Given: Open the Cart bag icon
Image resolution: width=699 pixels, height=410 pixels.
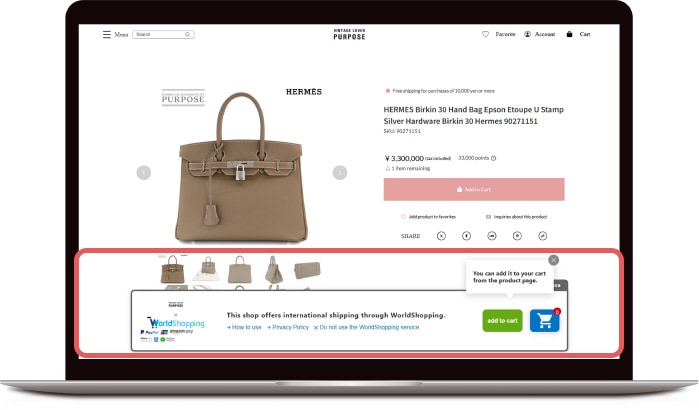Looking at the screenshot, I should pos(569,34).
